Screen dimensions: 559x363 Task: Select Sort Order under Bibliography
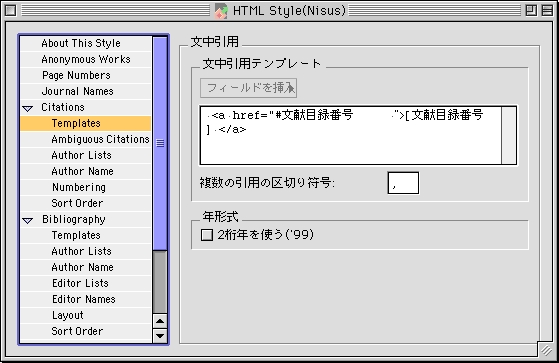pos(86,331)
